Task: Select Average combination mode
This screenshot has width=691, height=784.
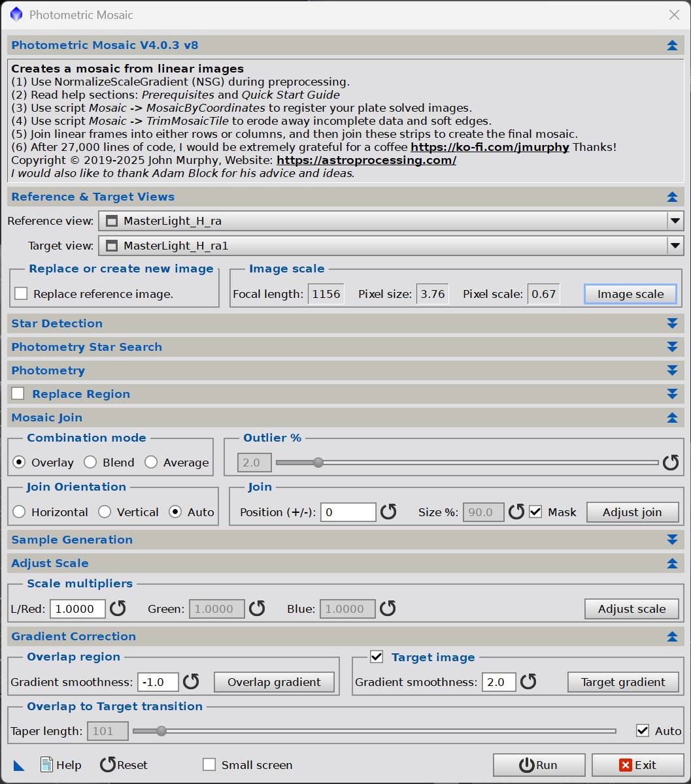Action: (151, 462)
